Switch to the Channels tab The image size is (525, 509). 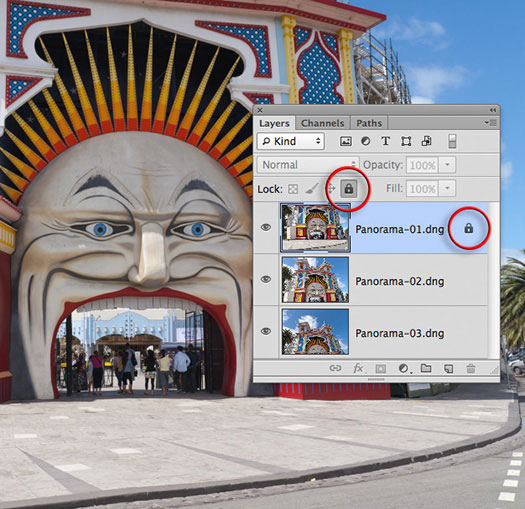[322, 123]
